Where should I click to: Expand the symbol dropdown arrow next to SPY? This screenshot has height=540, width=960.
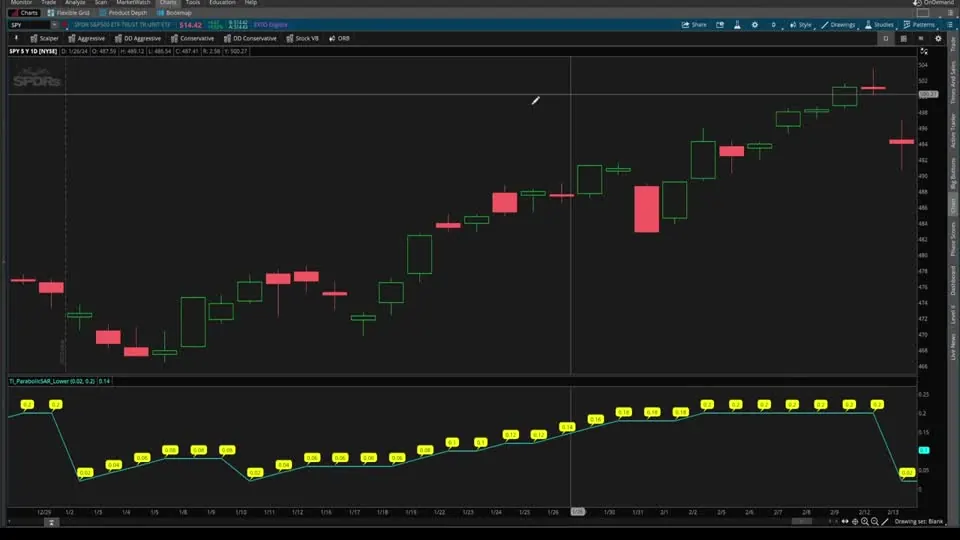pos(54,25)
